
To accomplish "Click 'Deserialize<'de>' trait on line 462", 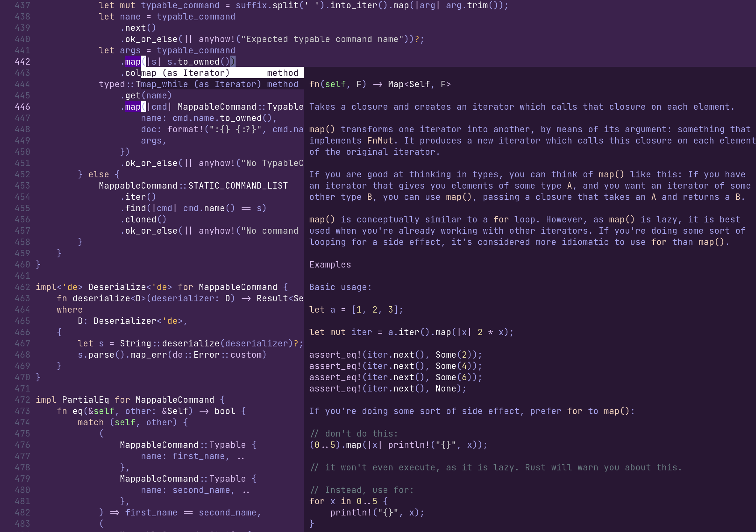I will click(130, 287).
